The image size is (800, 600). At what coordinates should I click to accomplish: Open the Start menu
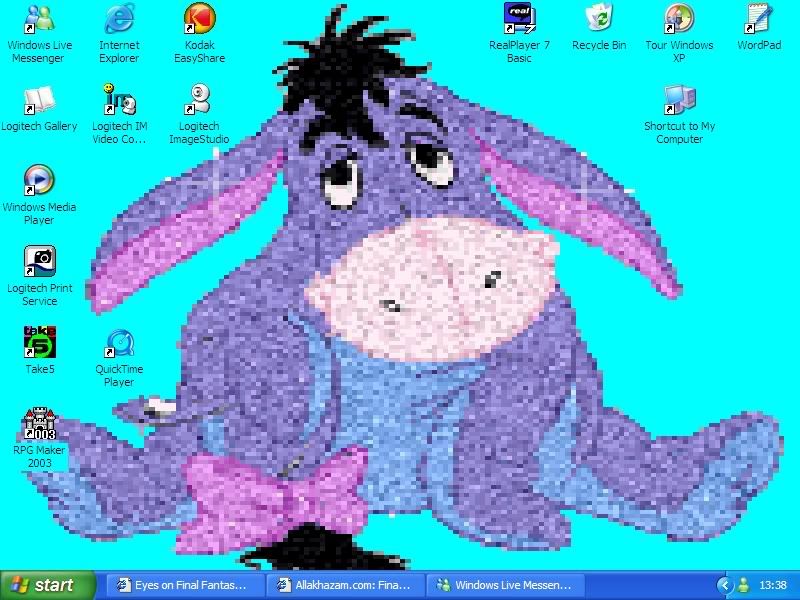pos(48,585)
